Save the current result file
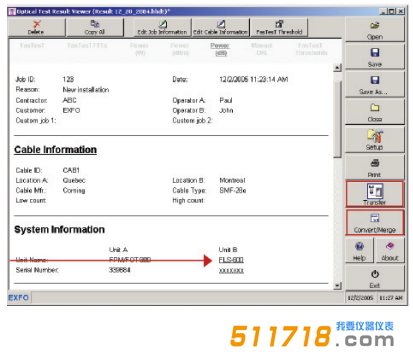Image resolution: width=413 pixels, height=362 pixels. tap(375, 57)
